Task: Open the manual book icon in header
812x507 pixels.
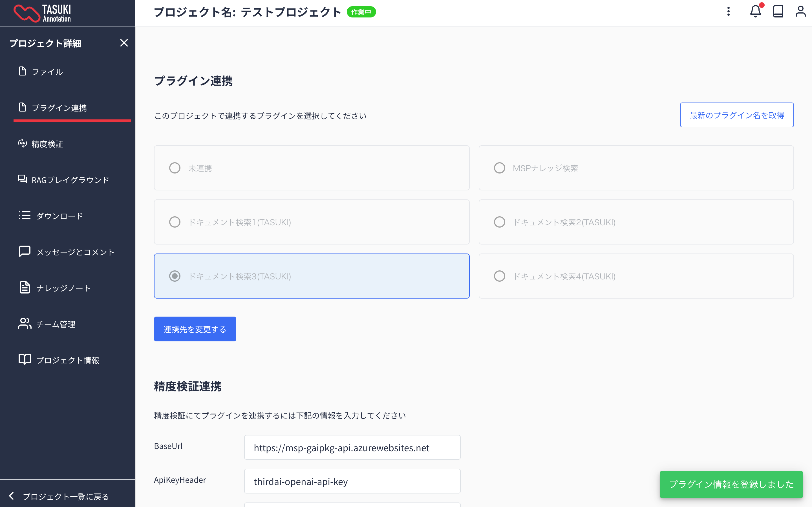Action: click(778, 12)
